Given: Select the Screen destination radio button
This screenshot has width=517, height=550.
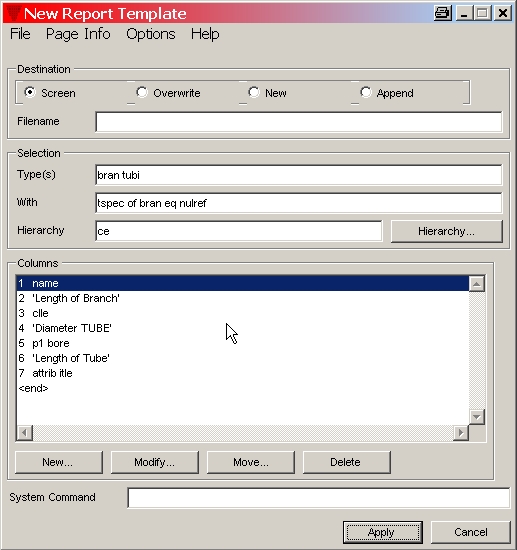Looking at the screenshot, I should click(30, 93).
